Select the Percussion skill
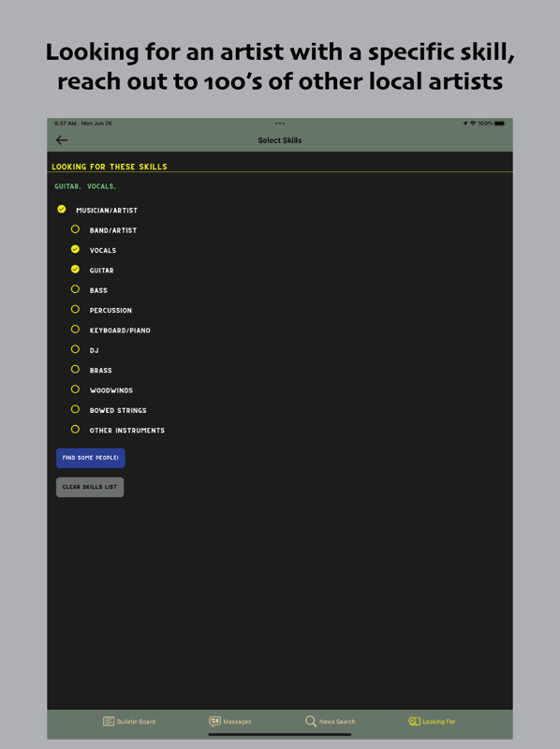Viewport: 560px width, 749px height. [101, 310]
